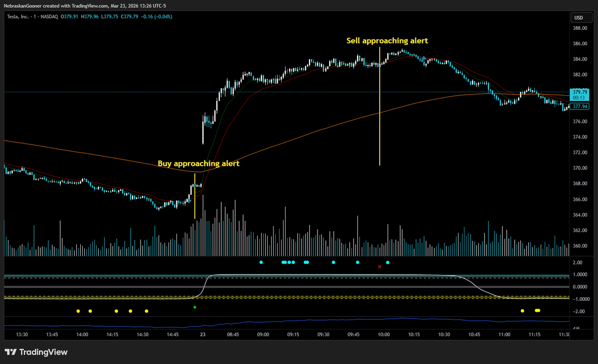Select the red X sell marker
Viewport: 598px width, 364px height.
point(380,267)
